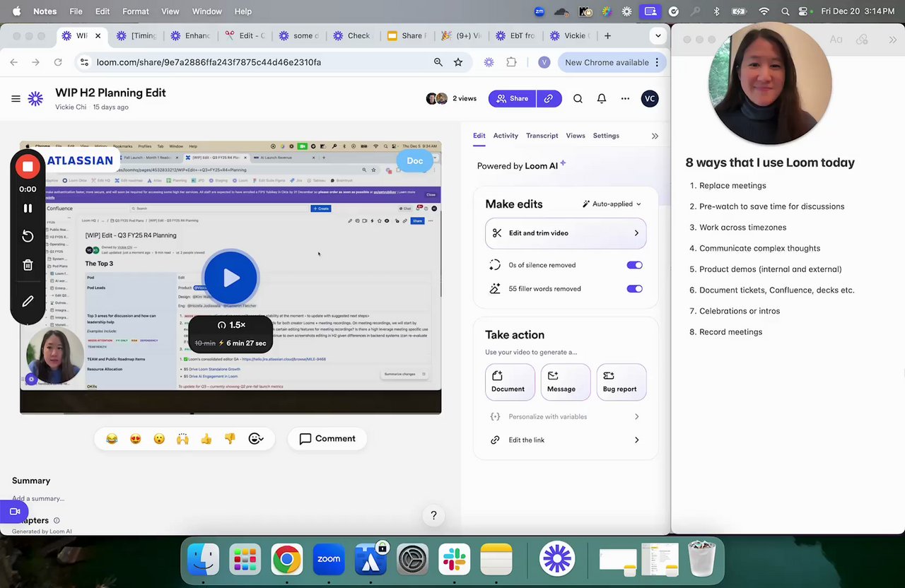Delete the recording with the trash icon
905x588 pixels.
click(x=28, y=265)
